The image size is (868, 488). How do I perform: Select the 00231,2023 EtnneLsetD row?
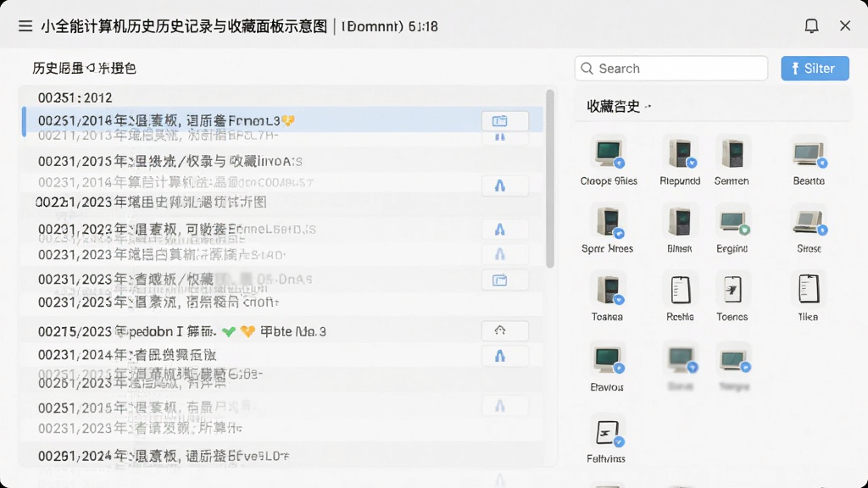(282, 229)
